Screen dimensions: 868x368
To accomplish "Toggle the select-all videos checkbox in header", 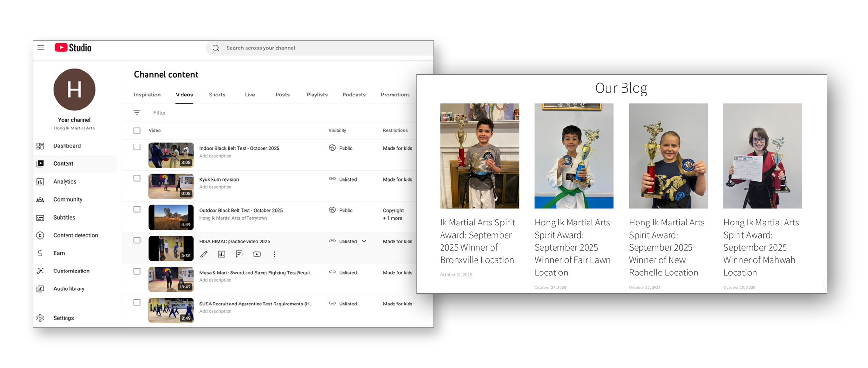I will pos(137,131).
